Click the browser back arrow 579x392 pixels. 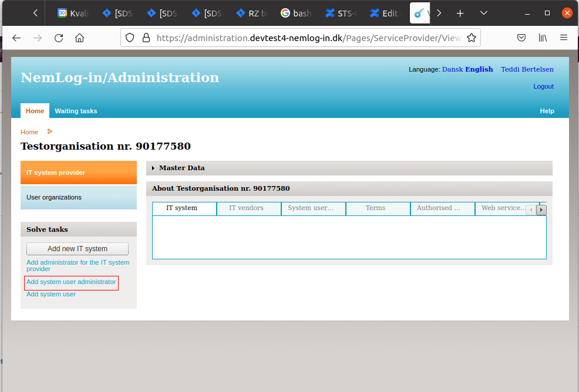pos(16,38)
